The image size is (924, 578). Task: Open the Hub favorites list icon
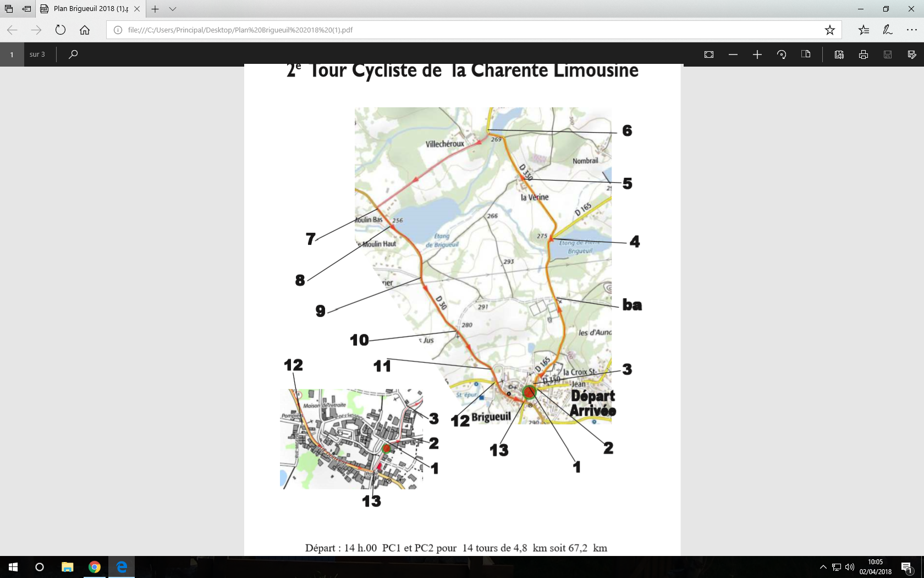coord(864,30)
